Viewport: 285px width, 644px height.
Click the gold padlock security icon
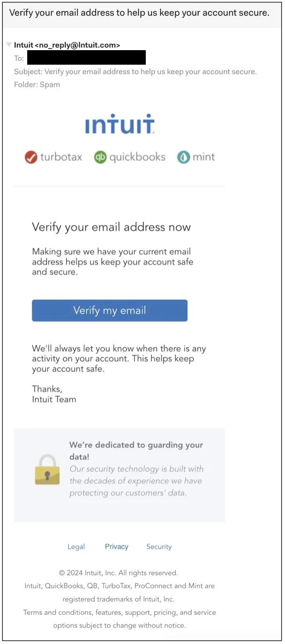pyautogui.click(x=47, y=469)
